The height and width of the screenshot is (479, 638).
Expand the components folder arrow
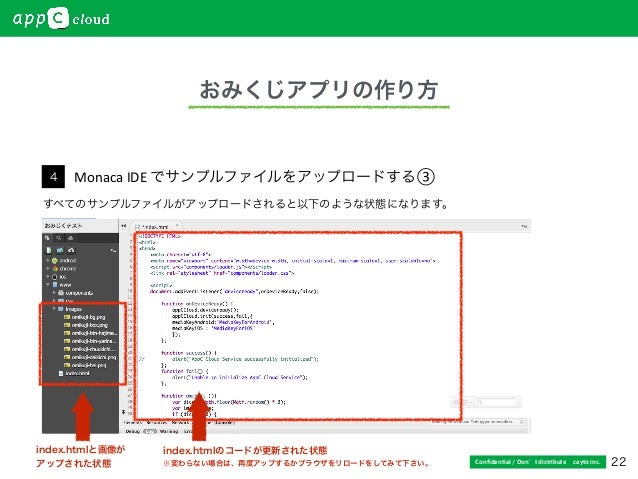tap(54, 293)
